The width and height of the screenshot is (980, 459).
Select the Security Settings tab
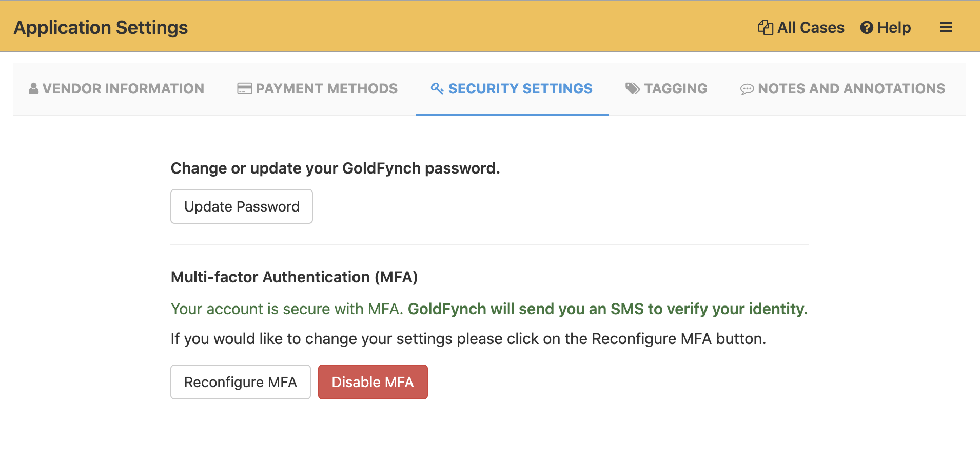click(520, 88)
